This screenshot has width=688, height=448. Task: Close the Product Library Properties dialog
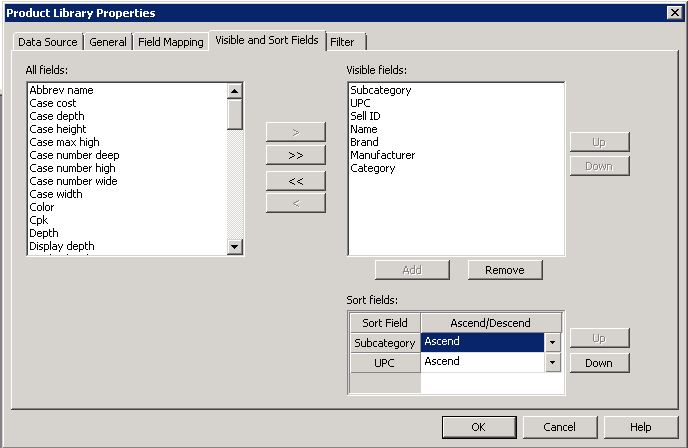point(675,12)
